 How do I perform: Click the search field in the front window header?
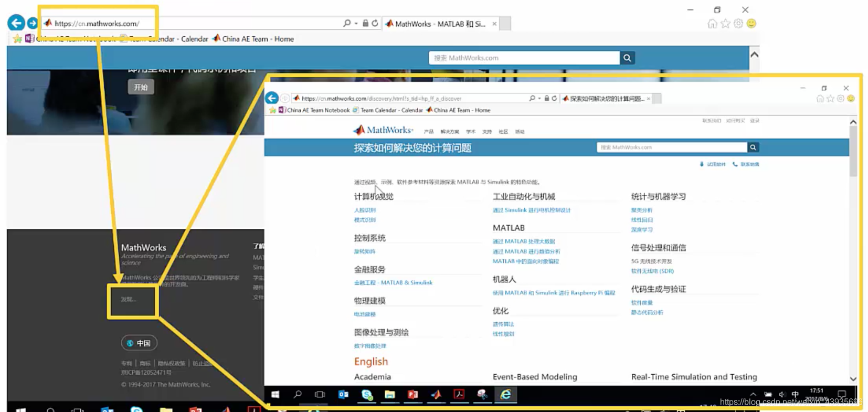click(x=672, y=147)
